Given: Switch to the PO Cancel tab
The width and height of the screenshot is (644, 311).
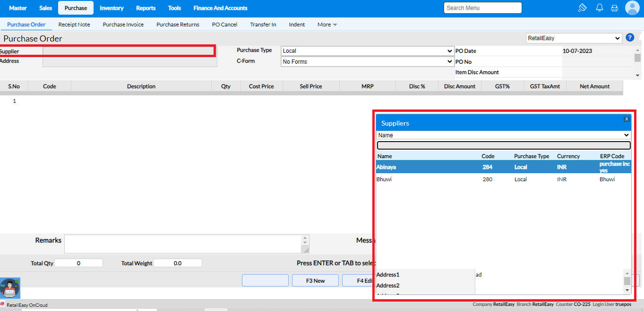Looking at the screenshot, I should [x=224, y=25].
